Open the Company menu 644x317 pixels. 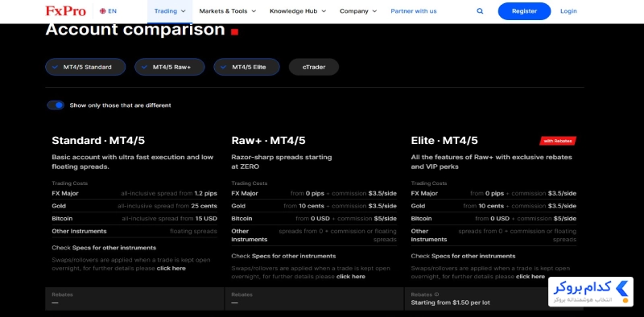(x=358, y=11)
